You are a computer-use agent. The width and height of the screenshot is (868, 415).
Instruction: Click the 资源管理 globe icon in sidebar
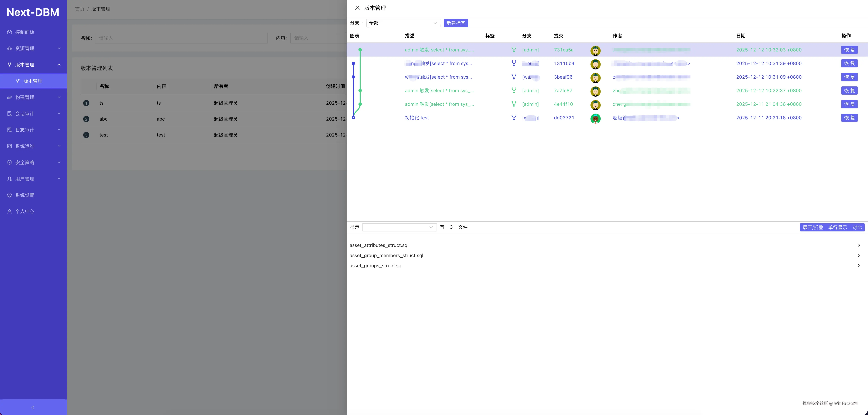click(10, 48)
